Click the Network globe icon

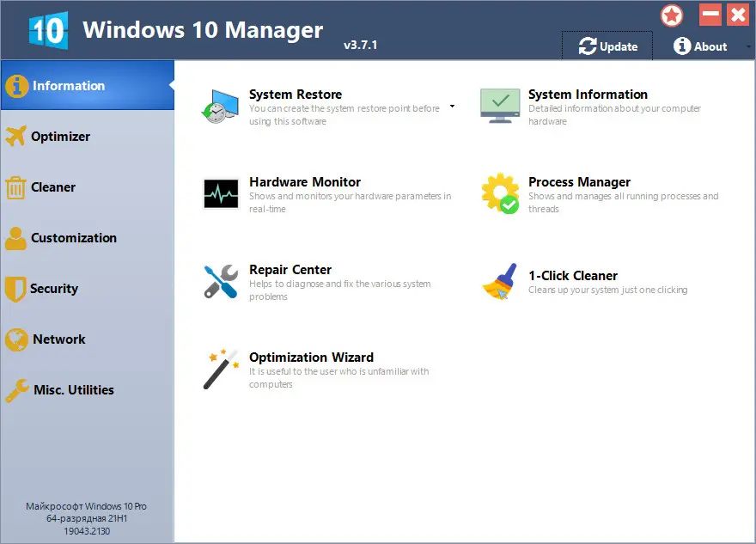coord(17,339)
